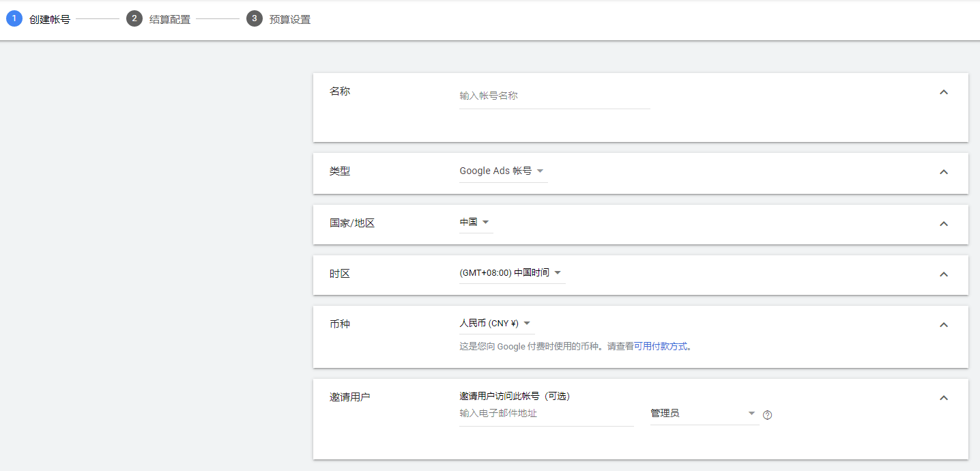Collapse the 时区 section chevron
The image size is (980, 471).
[944, 274]
